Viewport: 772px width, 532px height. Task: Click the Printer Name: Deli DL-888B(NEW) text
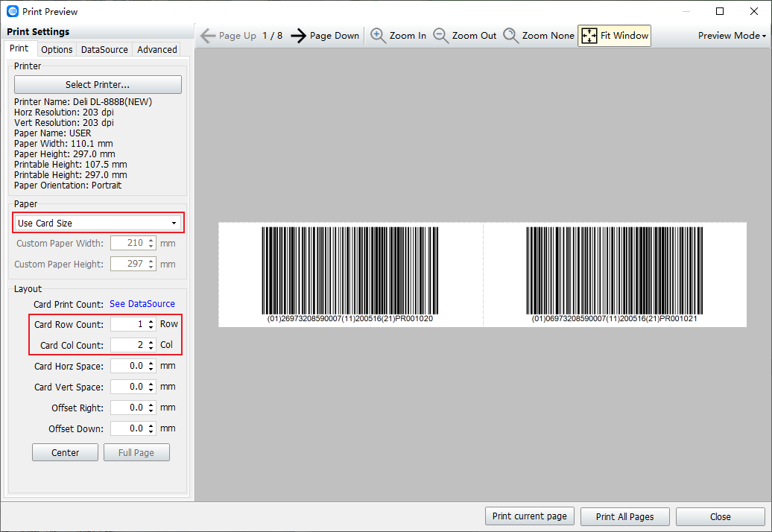point(83,102)
